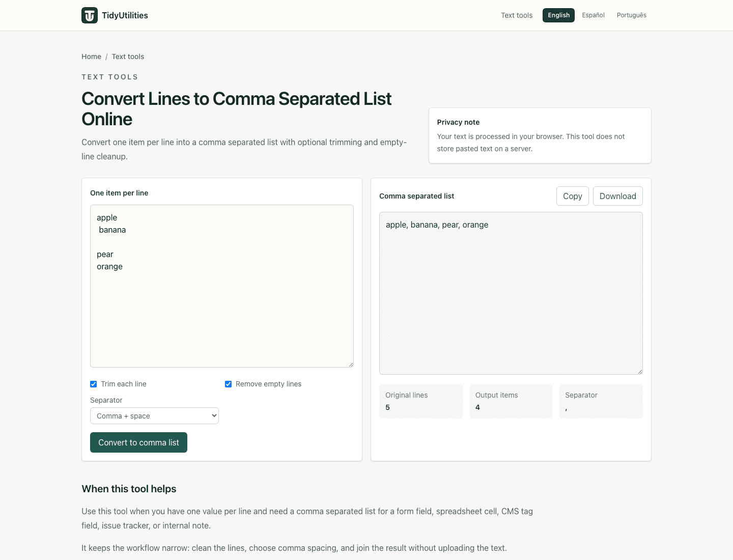Image resolution: width=733 pixels, height=560 pixels.
Task: Click the comma separated output textarea
Action: coord(511,293)
